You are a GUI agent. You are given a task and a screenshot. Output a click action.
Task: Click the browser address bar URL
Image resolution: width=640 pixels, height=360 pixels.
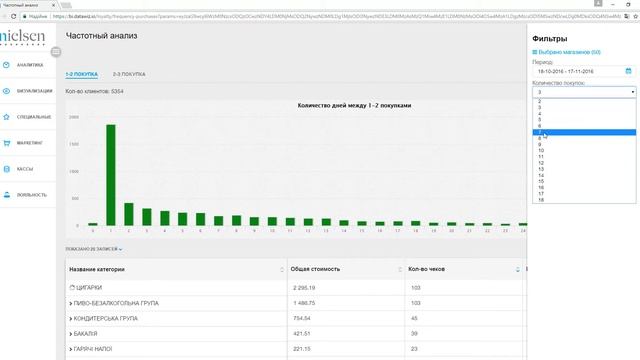pos(337,16)
